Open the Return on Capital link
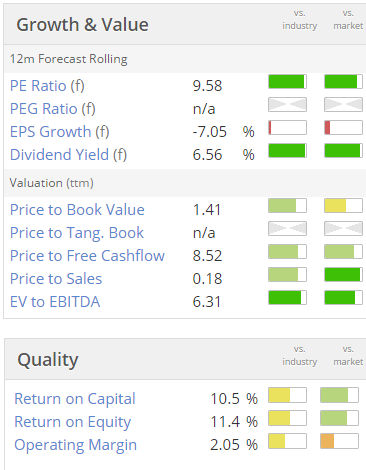Image resolution: width=366 pixels, height=470 pixels. pyautogui.click(x=75, y=399)
